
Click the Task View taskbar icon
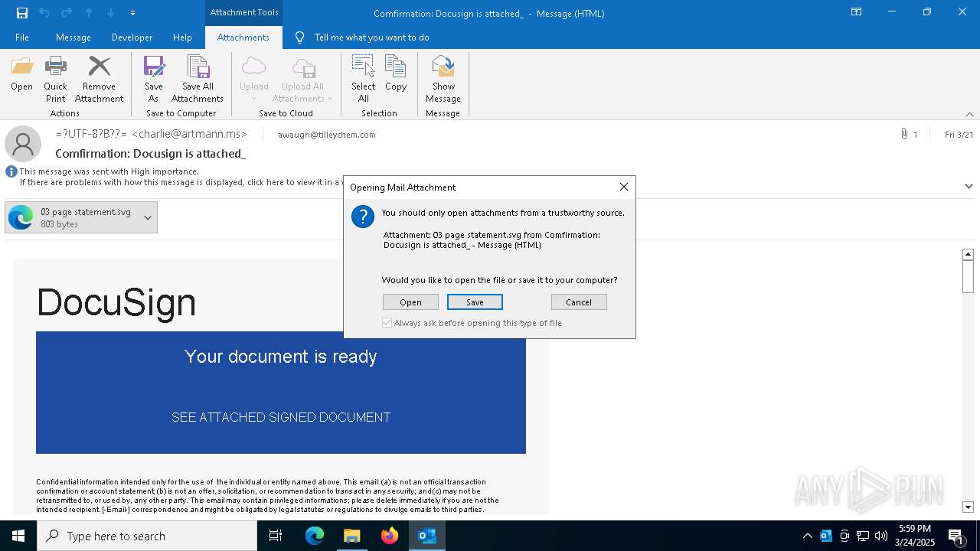(276, 536)
